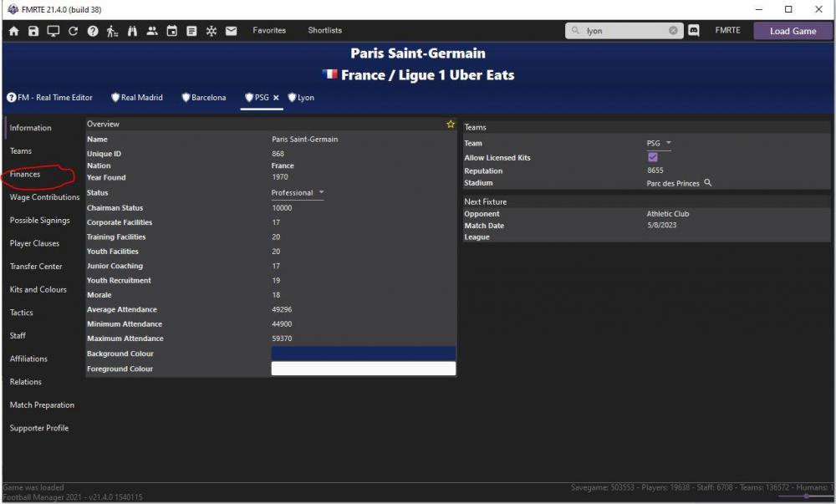Open the Relations sidebar section

point(26,382)
